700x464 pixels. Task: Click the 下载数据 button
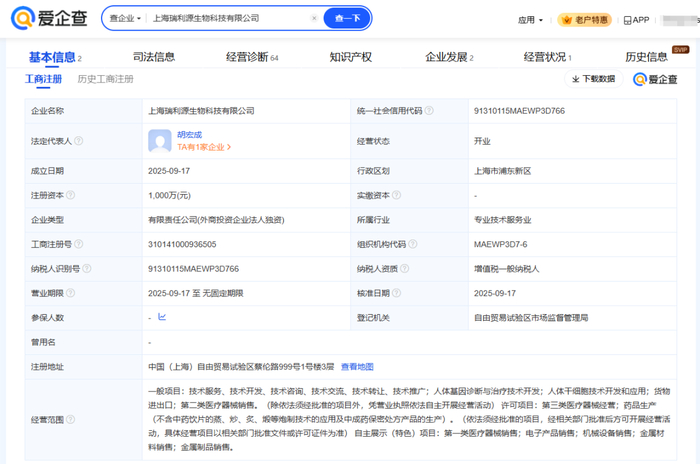(x=593, y=78)
